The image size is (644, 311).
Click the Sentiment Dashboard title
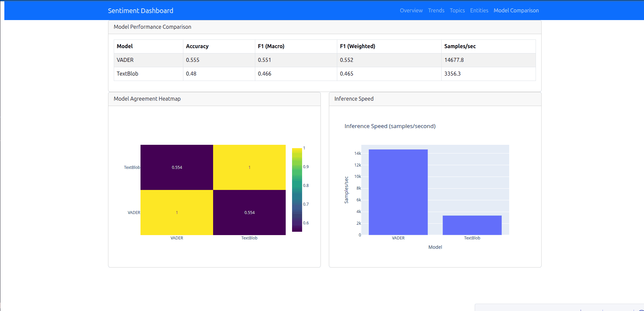pos(140,10)
